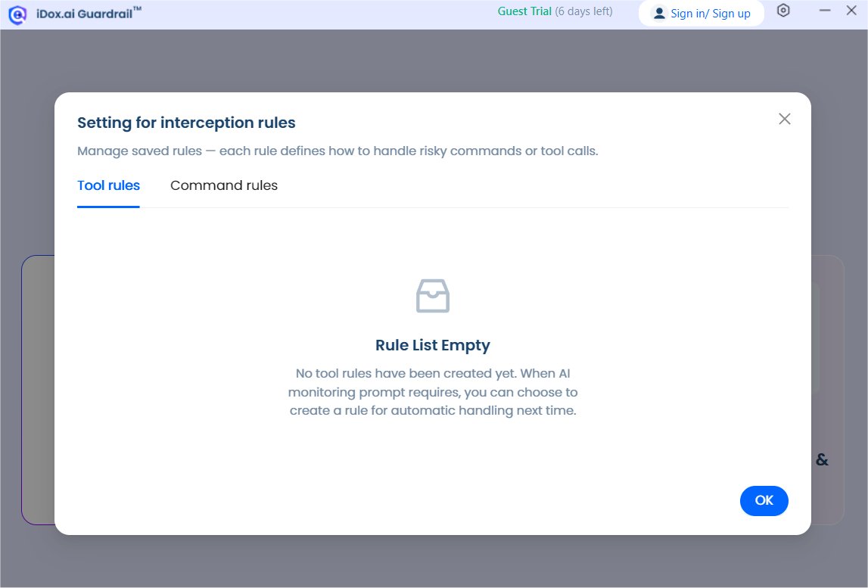
Task: Click the 'No tool rules have been created' message
Action: 433,392
